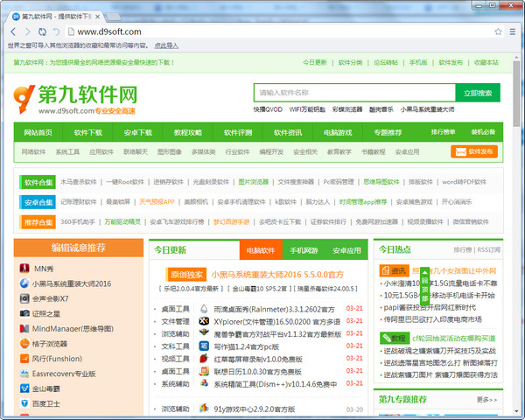
Task: Open cf轮回抽奖活动在哪购买道 tutorial link
Action: tap(453, 339)
